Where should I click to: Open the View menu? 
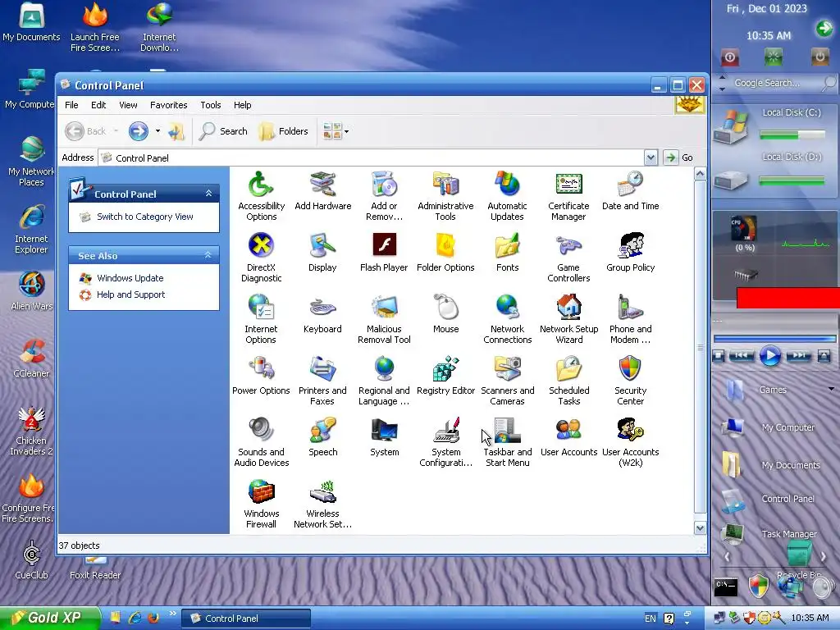(x=128, y=105)
